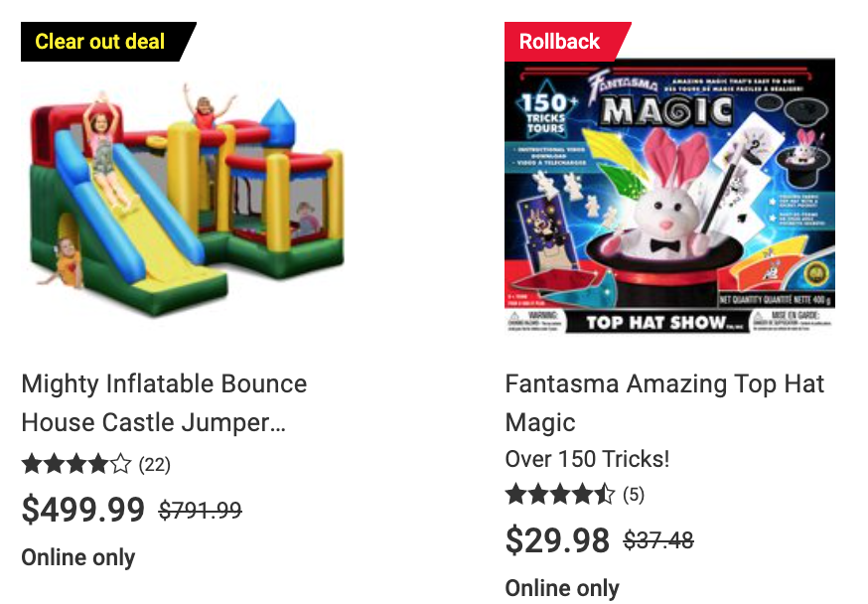Click the empty fifth star of bounce house rating
Image resolution: width=868 pixels, height=604 pixels.
click(x=121, y=463)
